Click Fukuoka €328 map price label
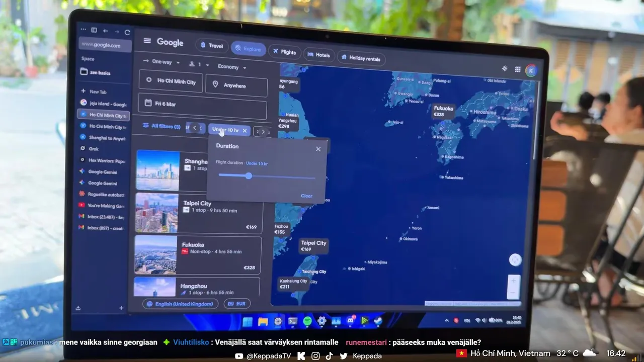644x362 pixels. pyautogui.click(x=444, y=111)
